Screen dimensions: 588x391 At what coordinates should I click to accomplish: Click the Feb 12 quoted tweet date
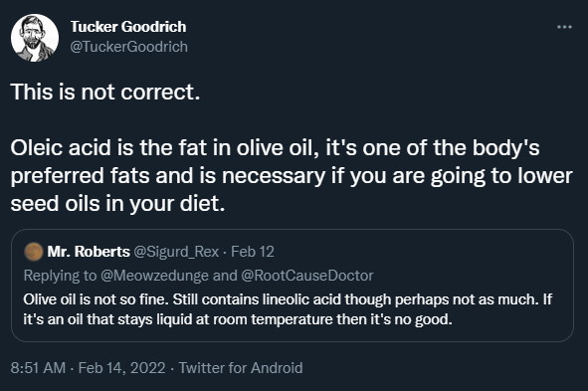tap(253, 252)
